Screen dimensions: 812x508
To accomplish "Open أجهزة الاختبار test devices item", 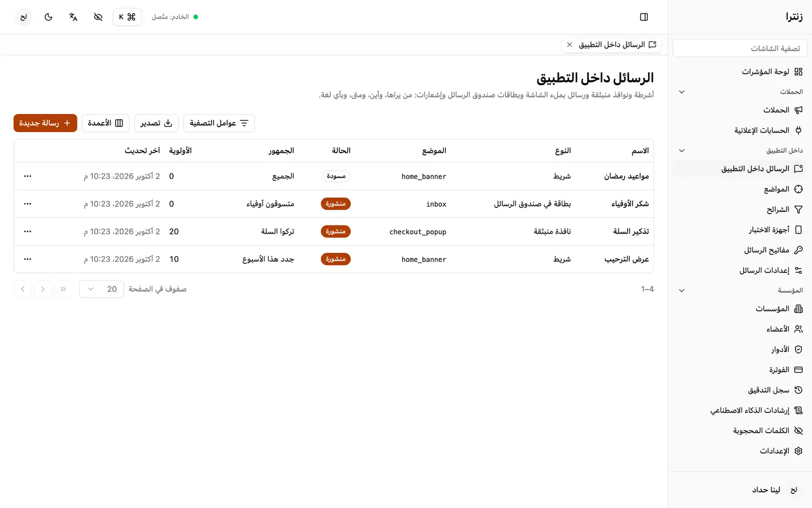I will coord(740,230).
